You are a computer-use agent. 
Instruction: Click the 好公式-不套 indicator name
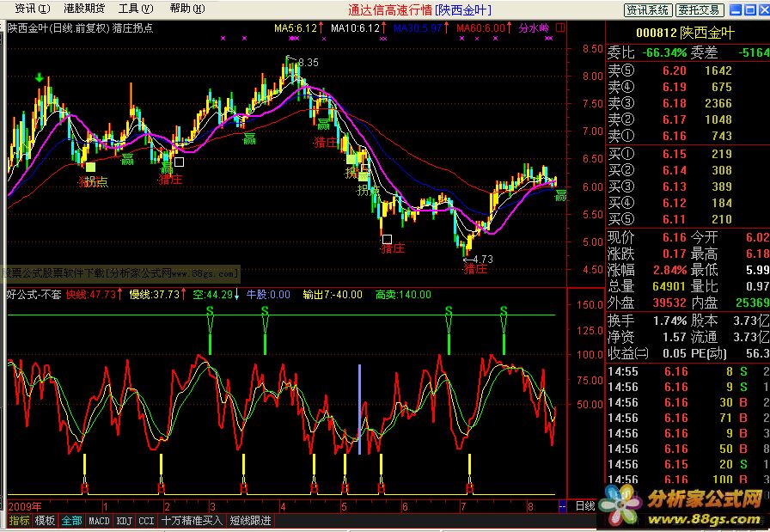coord(34,295)
